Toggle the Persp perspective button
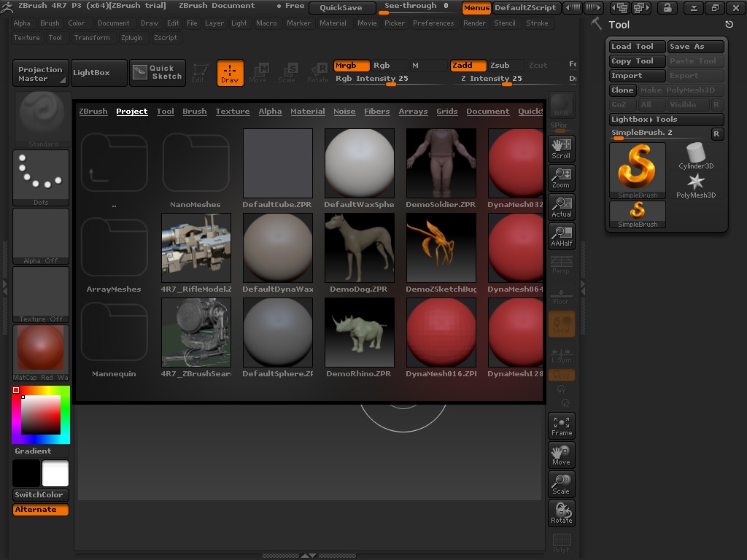 (x=561, y=265)
